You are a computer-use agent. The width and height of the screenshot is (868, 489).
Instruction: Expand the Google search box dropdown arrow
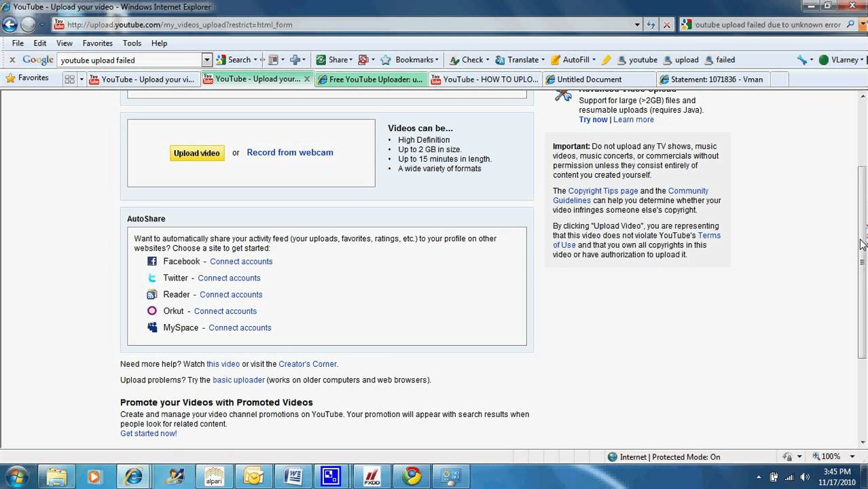pyautogui.click(x=207, y=60)
